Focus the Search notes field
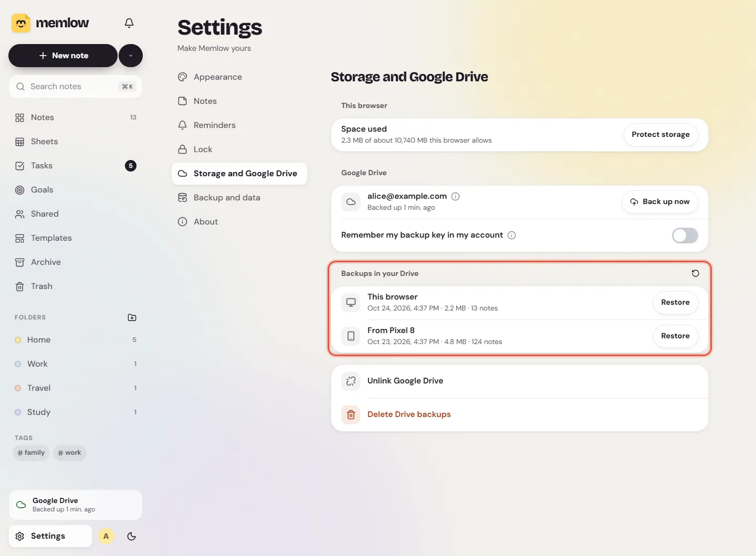Screen dimensions: 756x556 (x=76, y=87)
